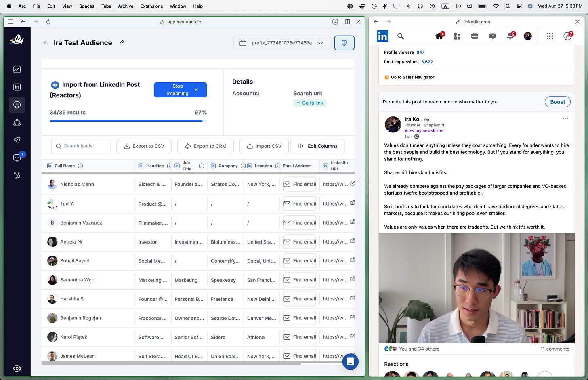Click the shield button next to prefix dropdown
This screenshot has height=380, width=588.
[344, 43]
